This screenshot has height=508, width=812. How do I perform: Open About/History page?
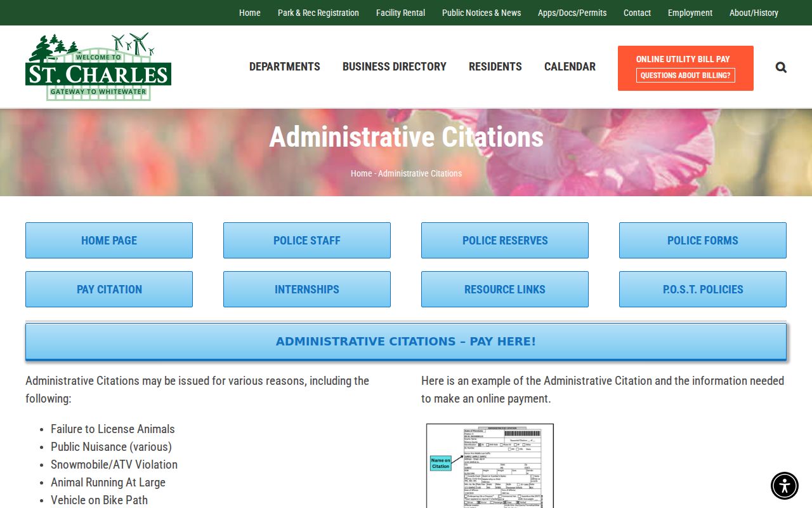coord(754,13)
